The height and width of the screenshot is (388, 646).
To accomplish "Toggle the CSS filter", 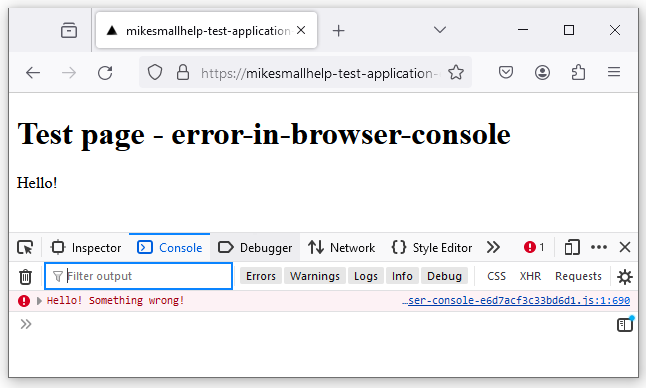I will click(496, 276).
